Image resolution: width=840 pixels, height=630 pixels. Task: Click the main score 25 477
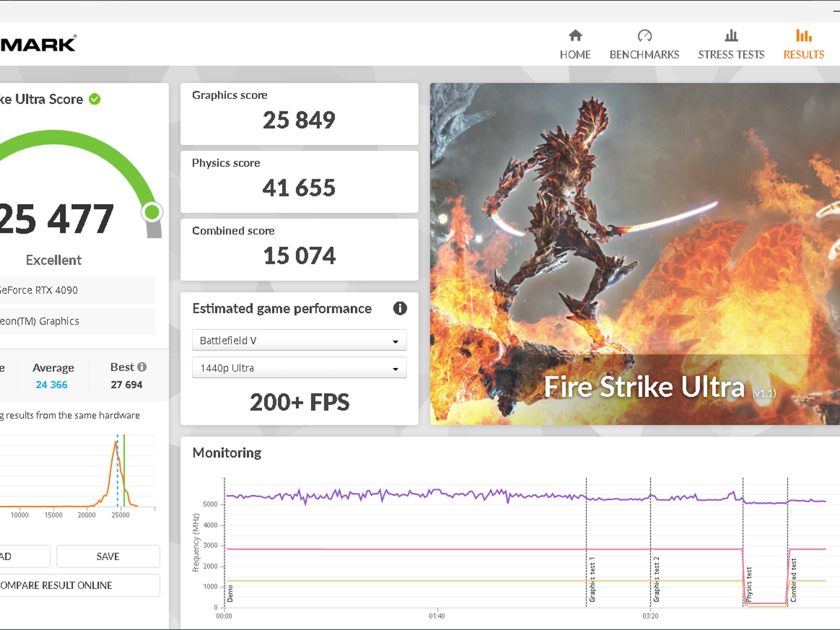pyautogui.click(x=57, y=219)
